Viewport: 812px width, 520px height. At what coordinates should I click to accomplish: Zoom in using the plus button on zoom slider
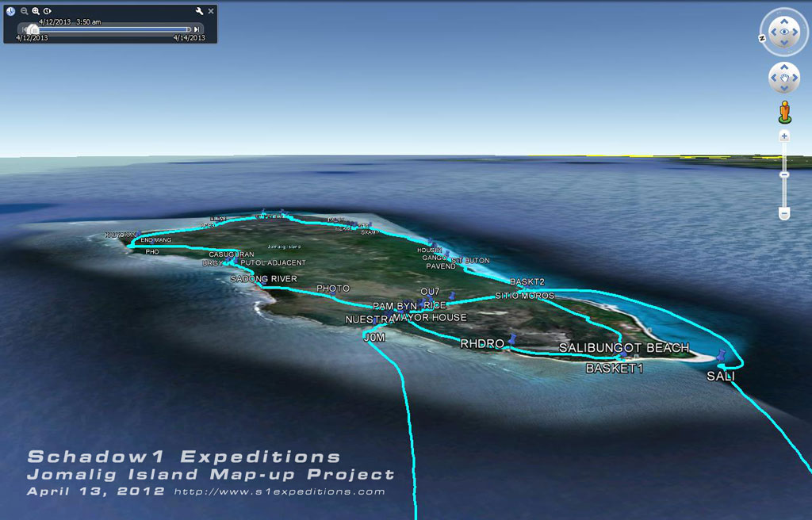click(784, 136)
